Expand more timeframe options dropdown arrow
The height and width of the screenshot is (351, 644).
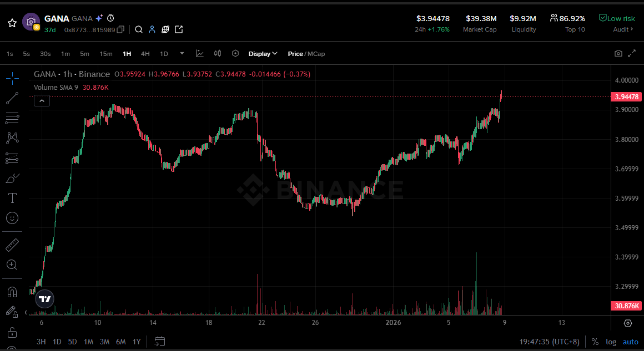[182, 53]
